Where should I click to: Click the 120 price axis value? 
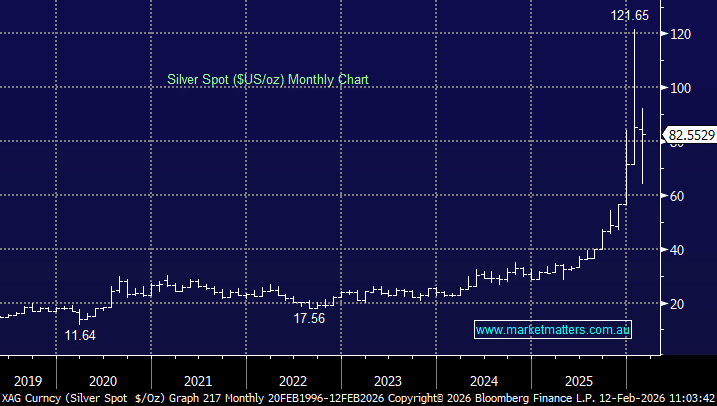coord(683,34)
